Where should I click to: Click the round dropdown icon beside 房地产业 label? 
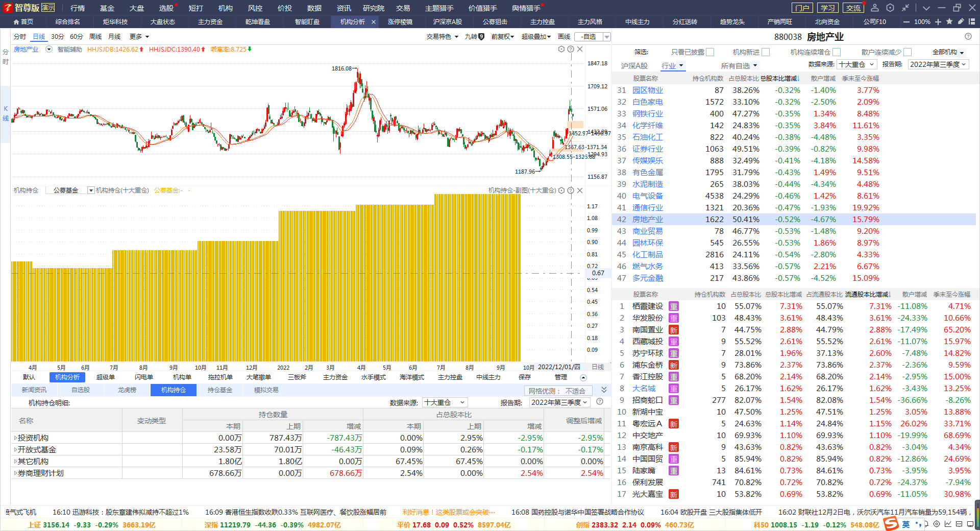49,50
